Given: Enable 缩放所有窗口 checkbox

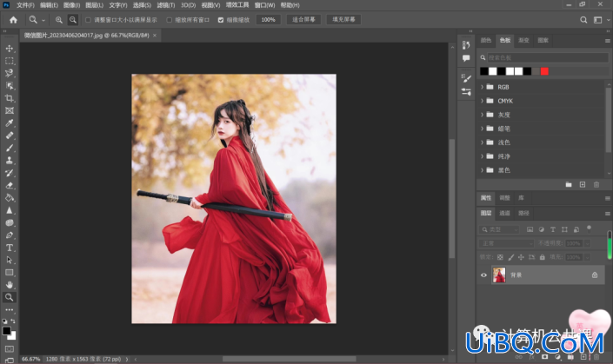Looking at the screenshot, I should click(x=170, y=19).
